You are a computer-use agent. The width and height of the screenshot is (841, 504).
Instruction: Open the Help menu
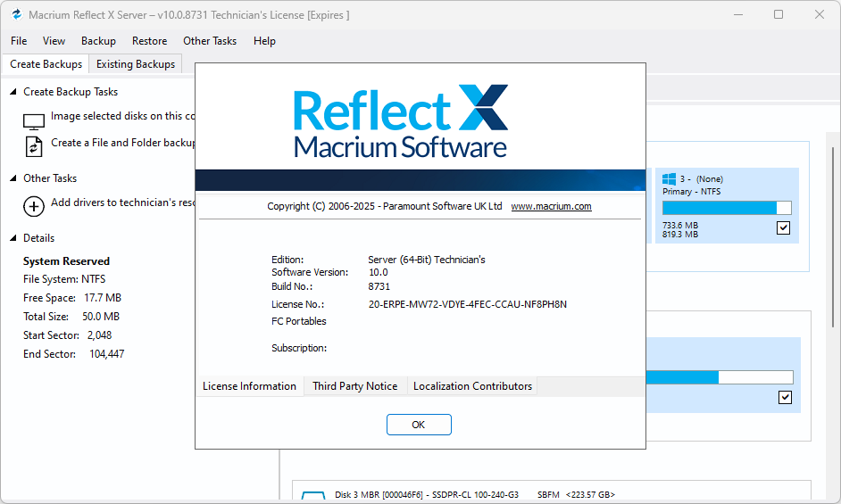(264, 41)
